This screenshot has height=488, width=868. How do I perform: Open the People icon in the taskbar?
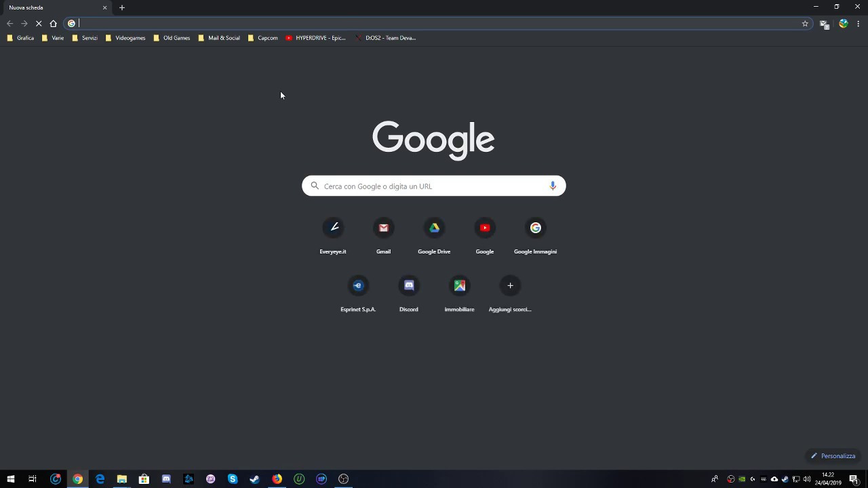tap(715, 479)
